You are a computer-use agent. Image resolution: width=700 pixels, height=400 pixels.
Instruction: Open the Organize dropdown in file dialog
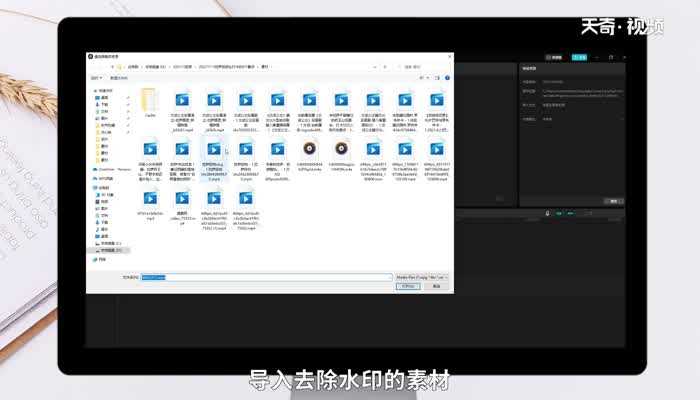[96, 78]
